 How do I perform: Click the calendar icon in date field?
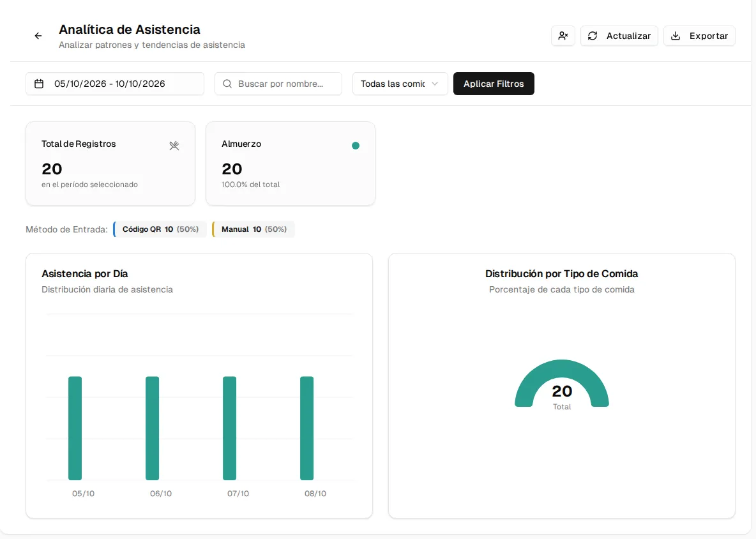point(39,84)
